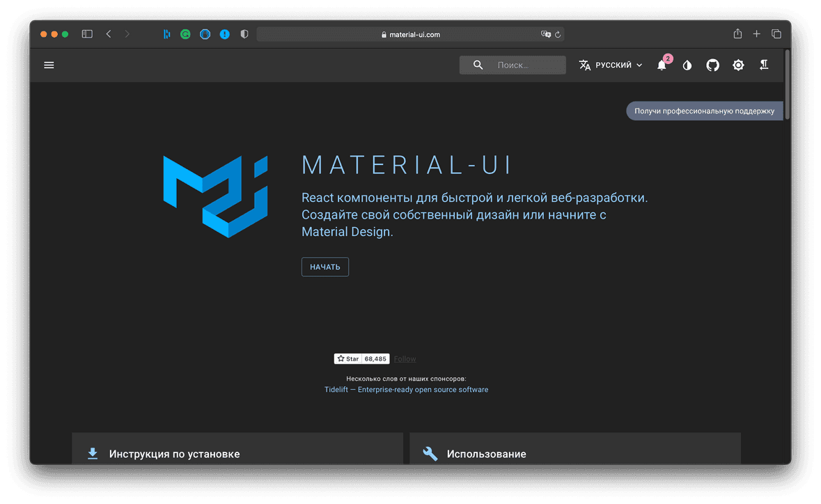The image size is (821, 504).
Task: Open the browser sidebar panel toggle
Action: coord(86,33)
